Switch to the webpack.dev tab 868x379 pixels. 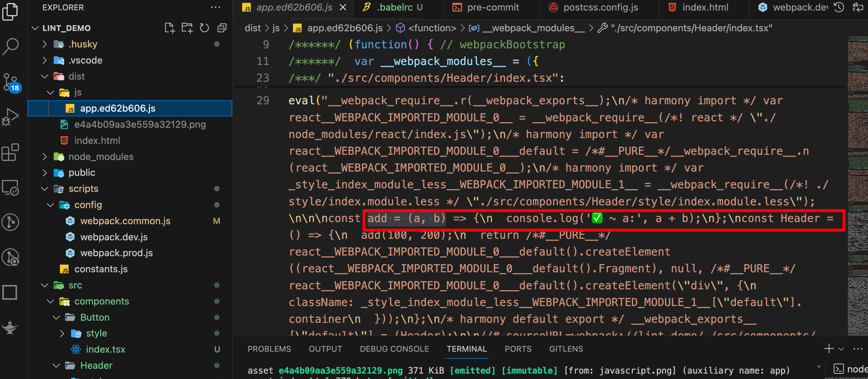pos(793,7)
